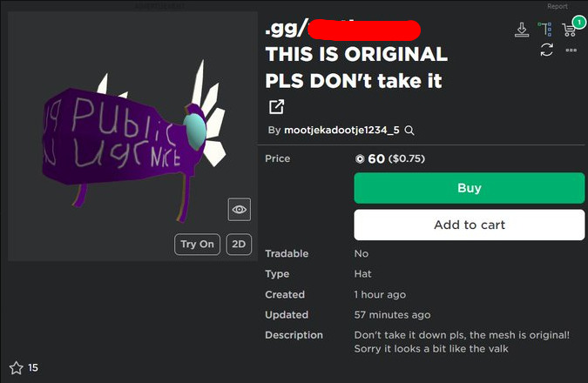Image resolution: width=588 pixels, height=383 pixels.
Task: Click the Report link at top
Action: coord(557,6)
